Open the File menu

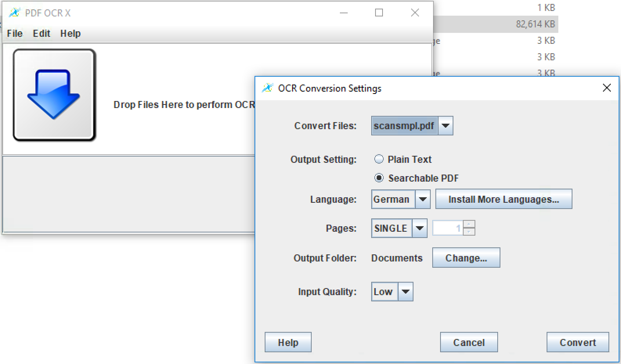tap(15, 33)
